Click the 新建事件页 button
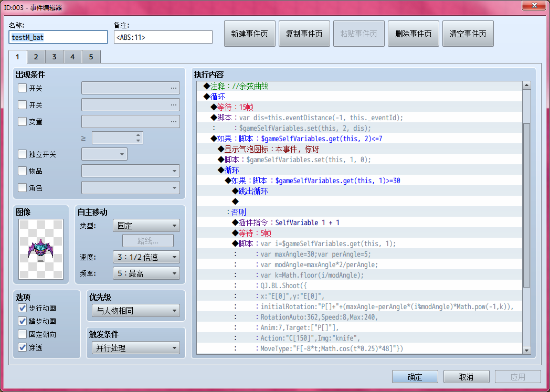The height and width of the screenshot is (392, 550). 250,34
